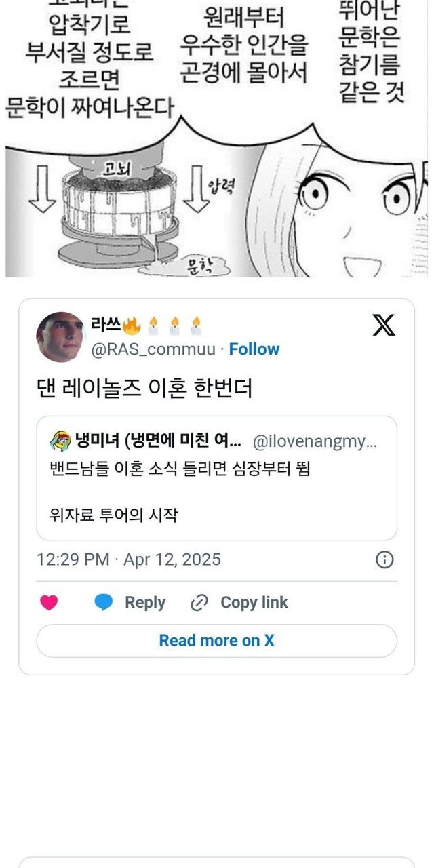
Task: Like the tweet with the heart icon
Action: (x=49, y=603)
